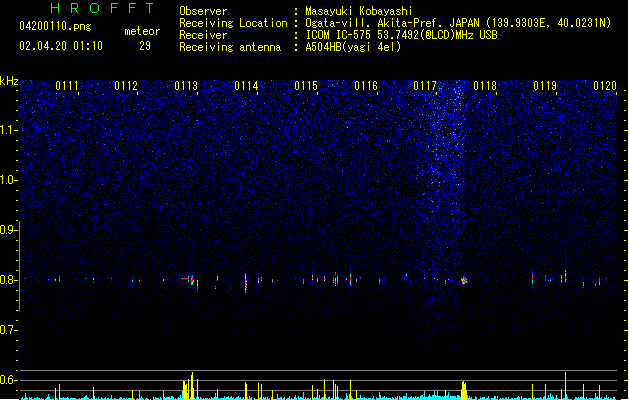Click the 1.0 kHz axis label
The image size is (629, 400).
[8, 180]
